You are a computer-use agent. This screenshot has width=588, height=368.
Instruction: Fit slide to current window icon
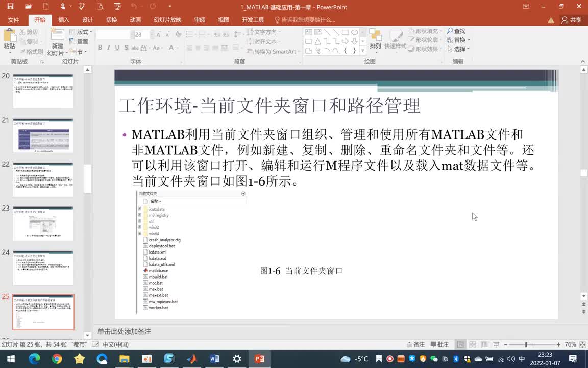point(582,344)
